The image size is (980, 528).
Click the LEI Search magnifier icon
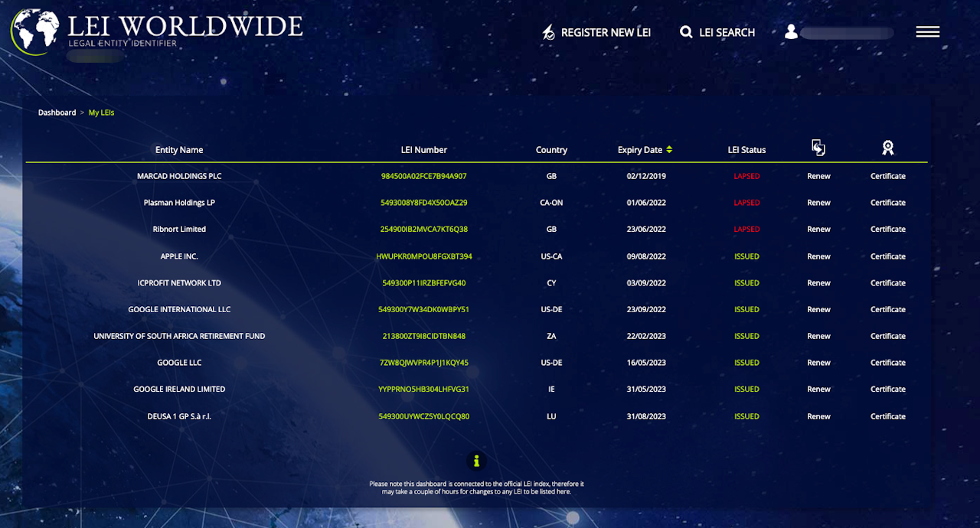pyautogui.click(x=686, y=32)
